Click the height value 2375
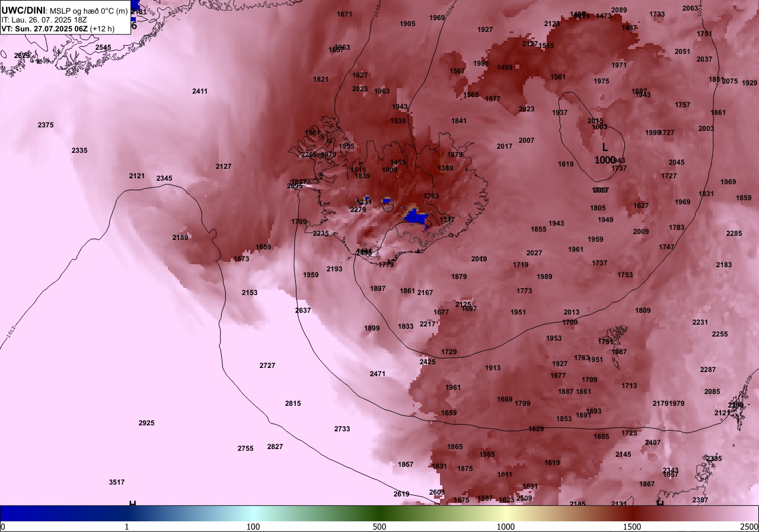 tap(46, 125)
